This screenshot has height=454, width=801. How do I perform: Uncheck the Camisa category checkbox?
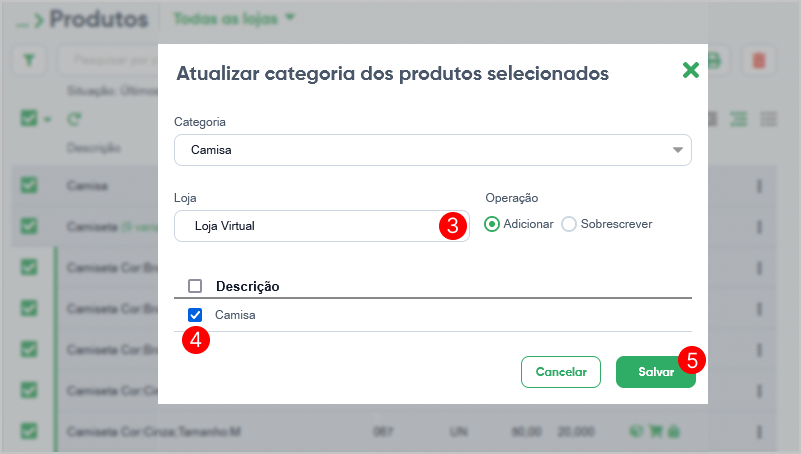click(195, 315)
